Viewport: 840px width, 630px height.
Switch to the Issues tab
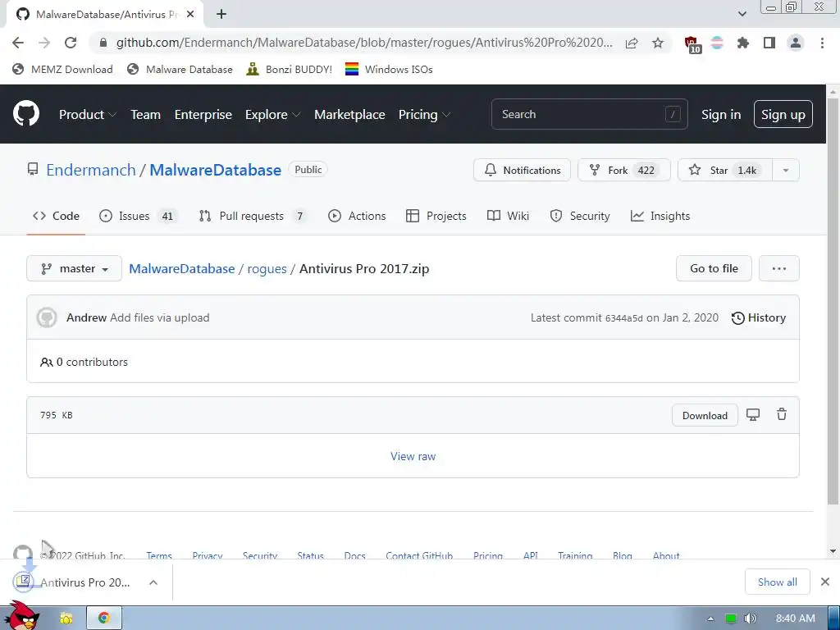coord(138,216)
